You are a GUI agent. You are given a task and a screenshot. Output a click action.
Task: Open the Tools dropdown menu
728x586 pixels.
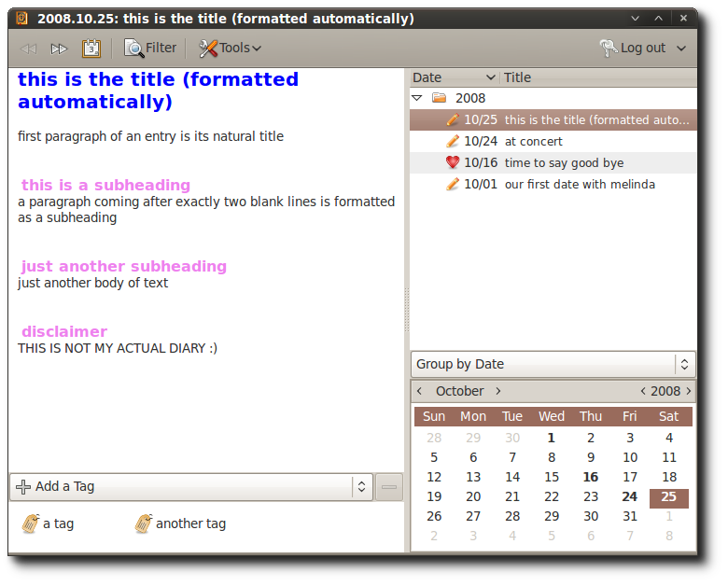(231, 48)
